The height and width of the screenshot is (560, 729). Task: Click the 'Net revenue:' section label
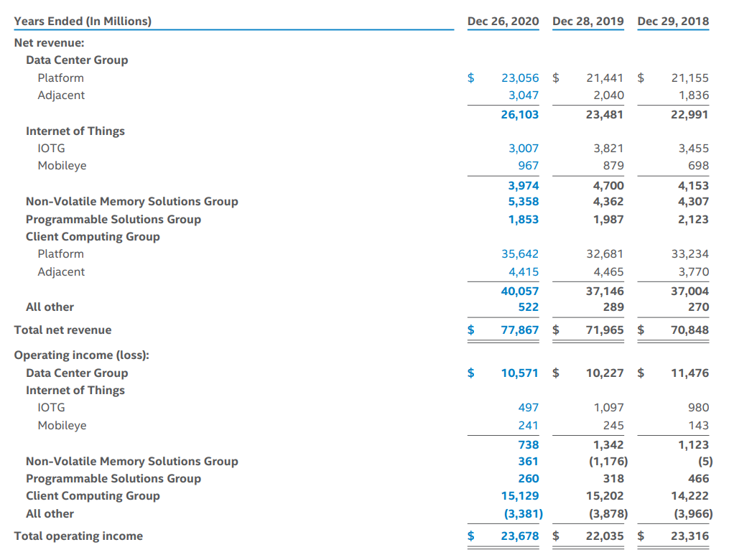50,43
